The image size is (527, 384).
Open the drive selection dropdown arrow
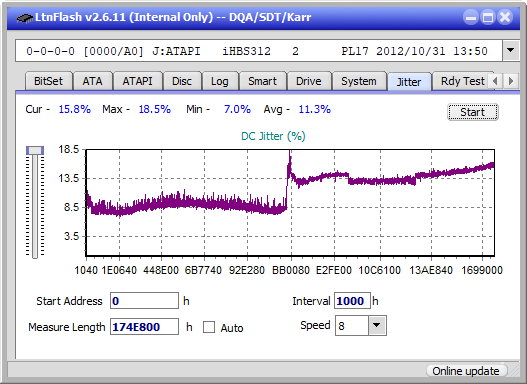click(x=511, y=51)
